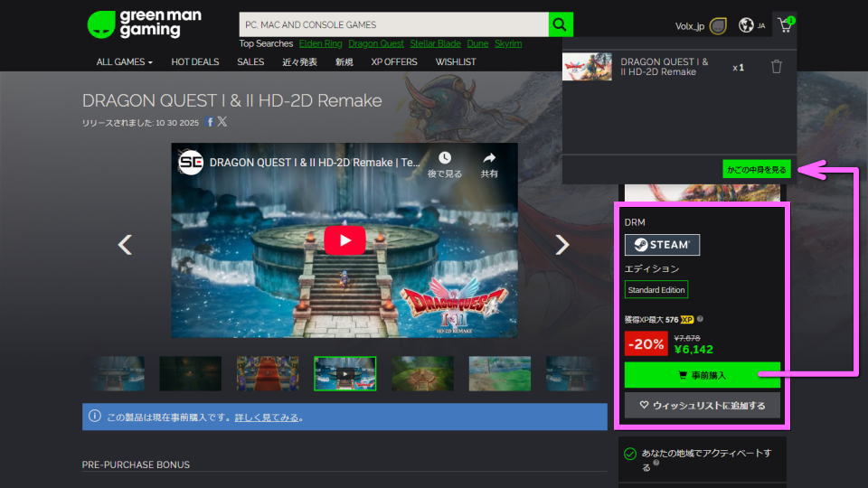Select the highlighted video trailer thumbnail
This screenshot has width=868, height=488.
click(x=344, y=374)
